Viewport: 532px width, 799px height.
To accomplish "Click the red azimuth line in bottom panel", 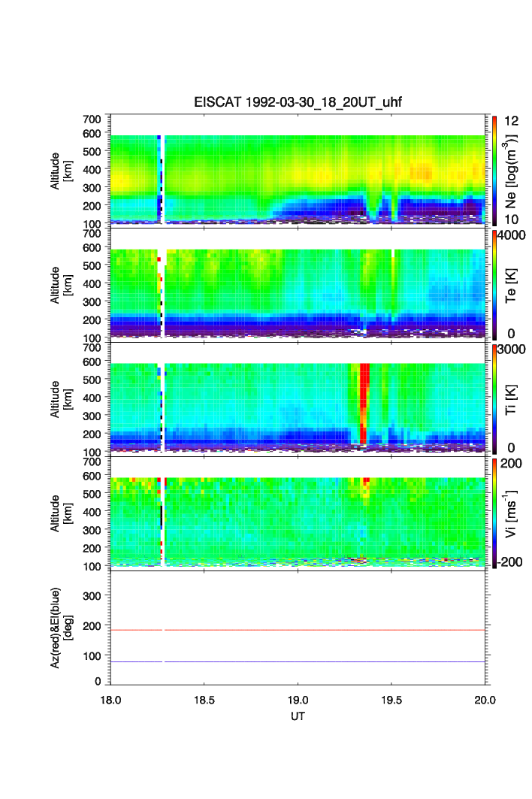I will [298, 631].
